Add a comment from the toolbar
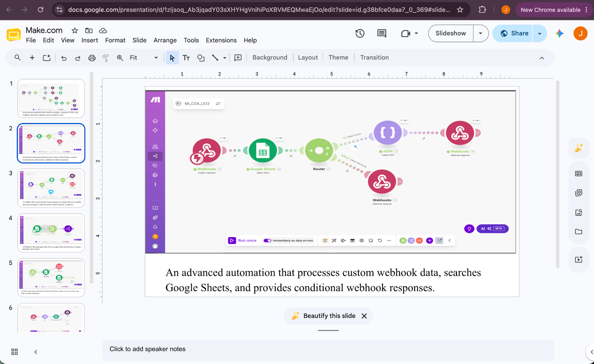594x364 pixels. (238, 58)
